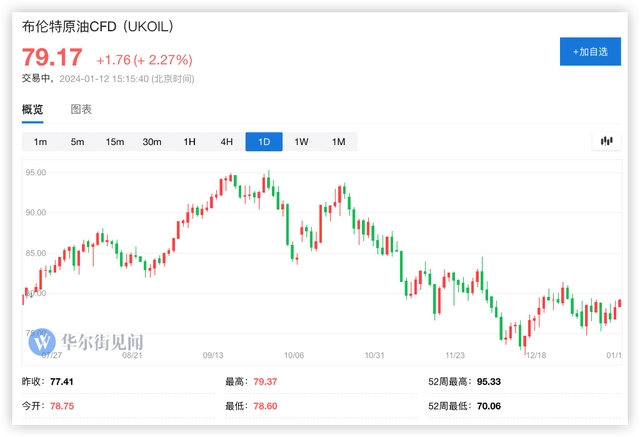
Task: Switch to the 概览 tab
Action: [x=33, y=110]
